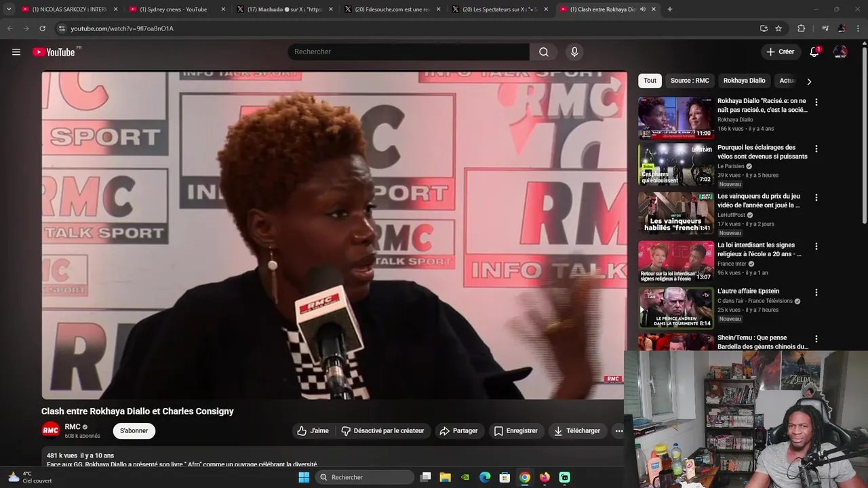Click the address bar URL

click(x=122, y=28)
